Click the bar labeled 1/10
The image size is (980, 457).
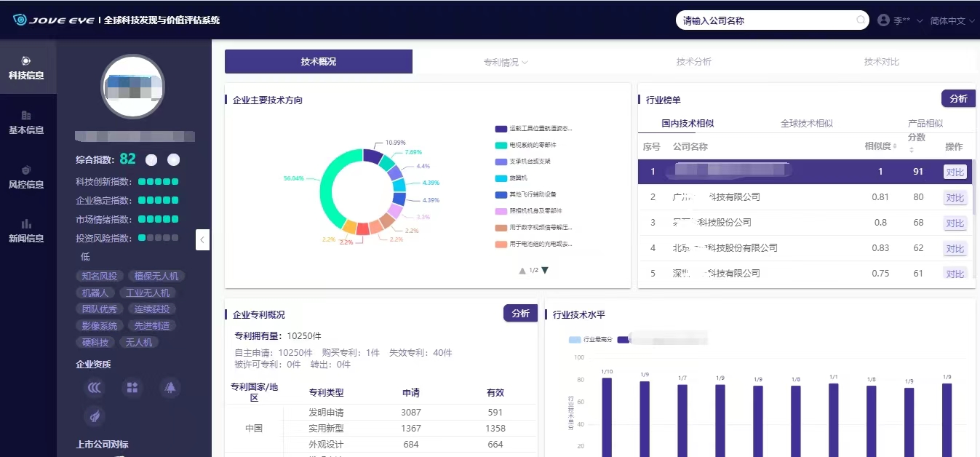[x=607, y=417]
